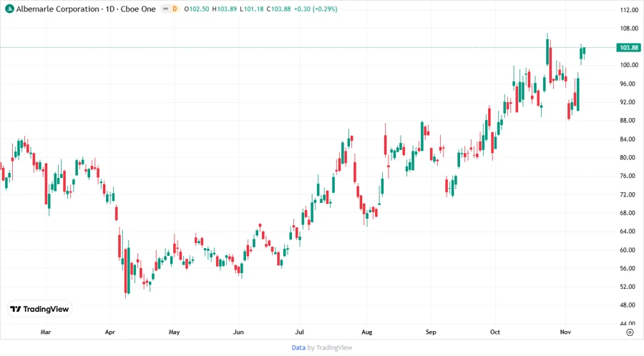The height and width of the screenshot is (356, 644).
Task: Click the Jul label on time axis
Action: (x=299, y=332)
